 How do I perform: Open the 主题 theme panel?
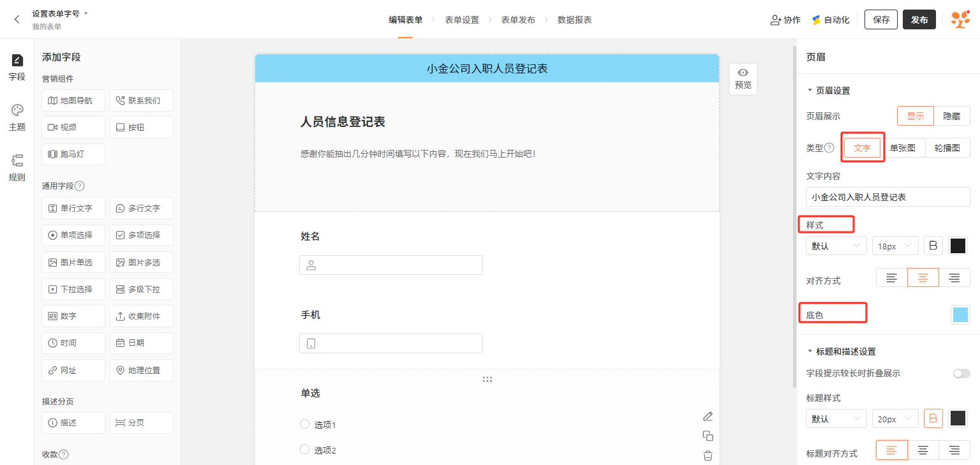[x=17, y=118]
